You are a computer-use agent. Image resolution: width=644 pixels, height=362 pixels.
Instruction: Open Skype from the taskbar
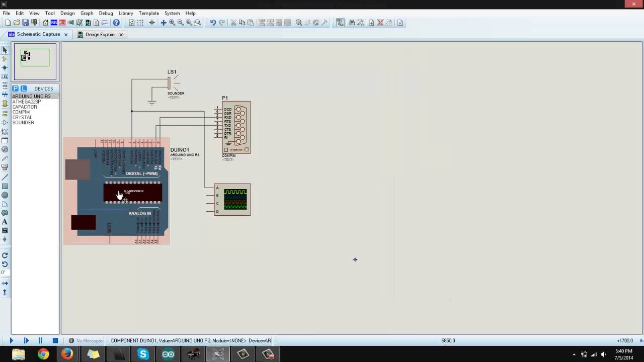point(143,354)
